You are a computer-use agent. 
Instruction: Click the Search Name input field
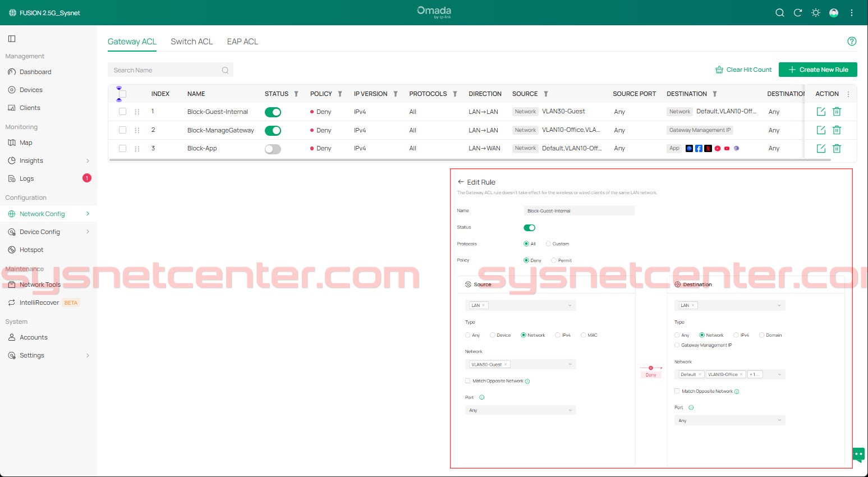171,70
